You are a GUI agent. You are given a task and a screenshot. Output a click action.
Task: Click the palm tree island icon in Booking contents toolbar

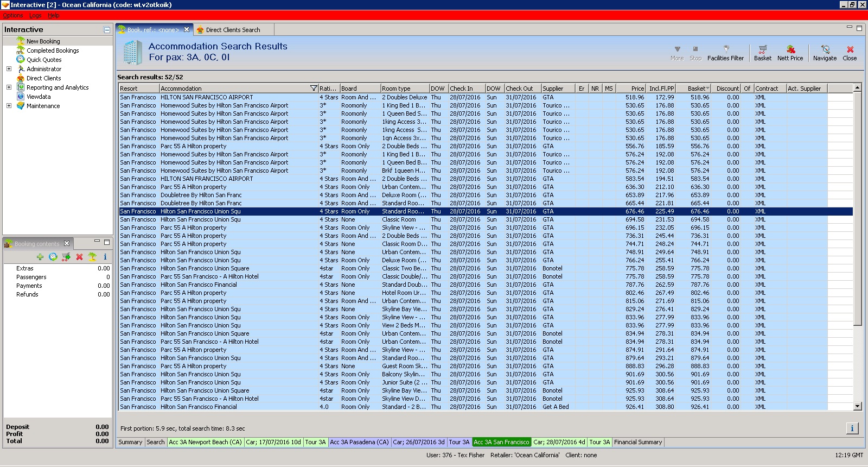coord(92,257)
